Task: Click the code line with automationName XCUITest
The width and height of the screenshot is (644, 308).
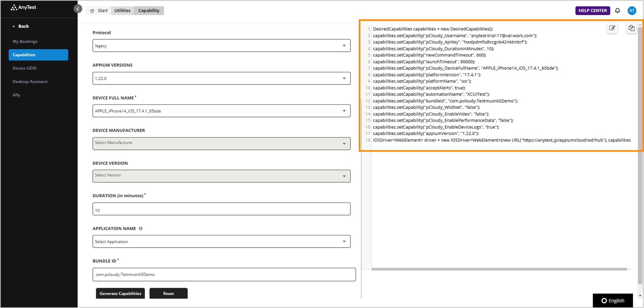Action: point(431,94)
